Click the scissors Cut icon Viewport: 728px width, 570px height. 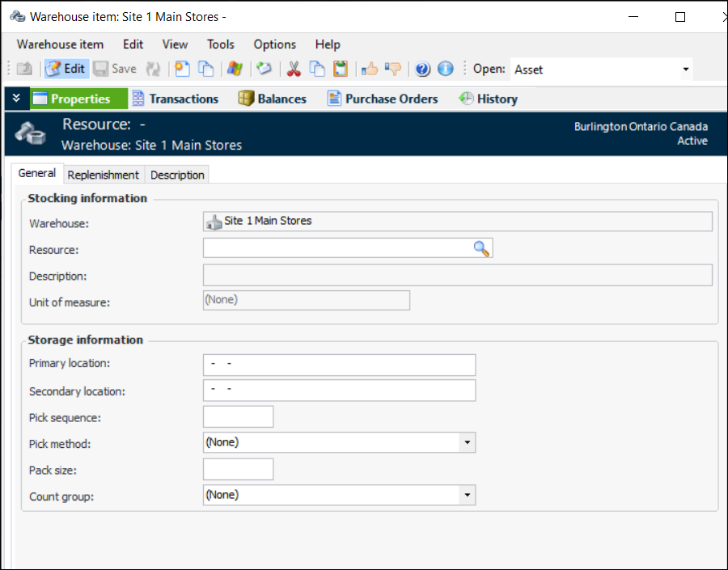click(294, 69)
